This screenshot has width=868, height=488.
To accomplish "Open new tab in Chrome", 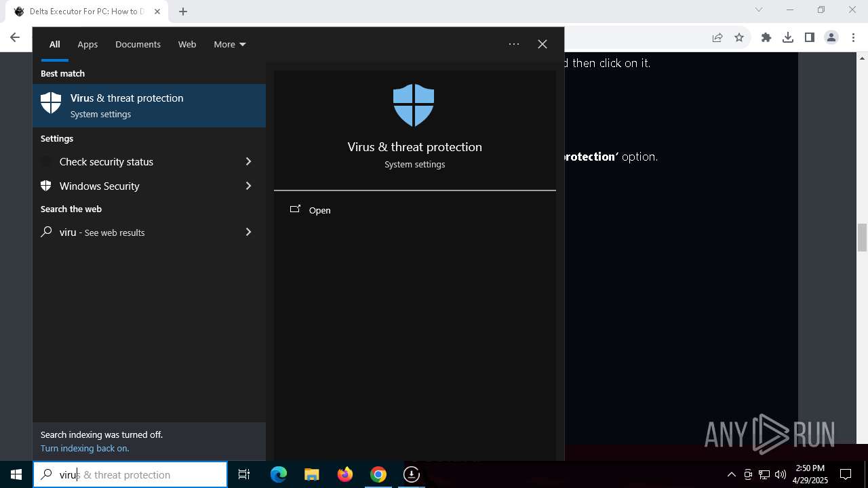I will [x=183, y=11].
